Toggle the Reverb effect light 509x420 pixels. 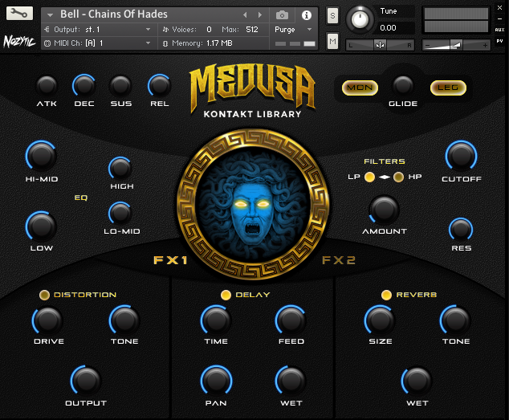[386, 295]
